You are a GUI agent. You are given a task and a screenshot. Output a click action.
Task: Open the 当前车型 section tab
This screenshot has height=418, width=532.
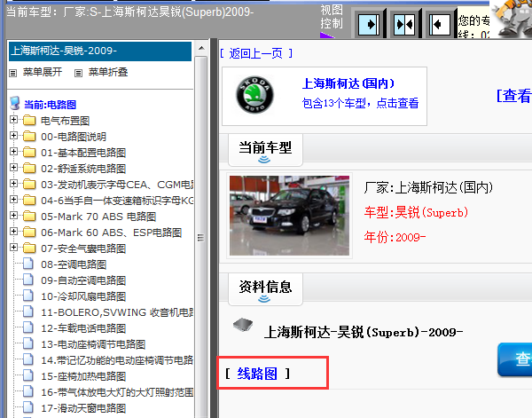pyautogui.click(x=265, y=150)
